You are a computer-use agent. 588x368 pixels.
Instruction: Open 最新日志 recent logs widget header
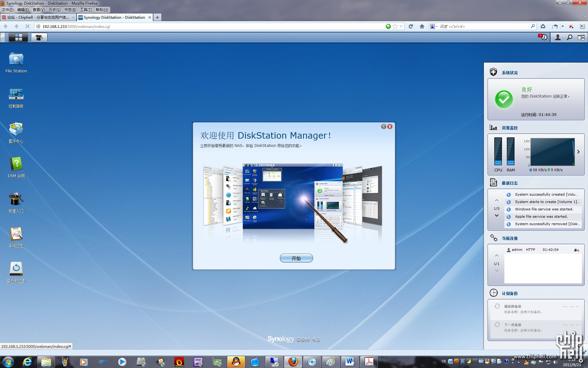click(x=510, y=183)
